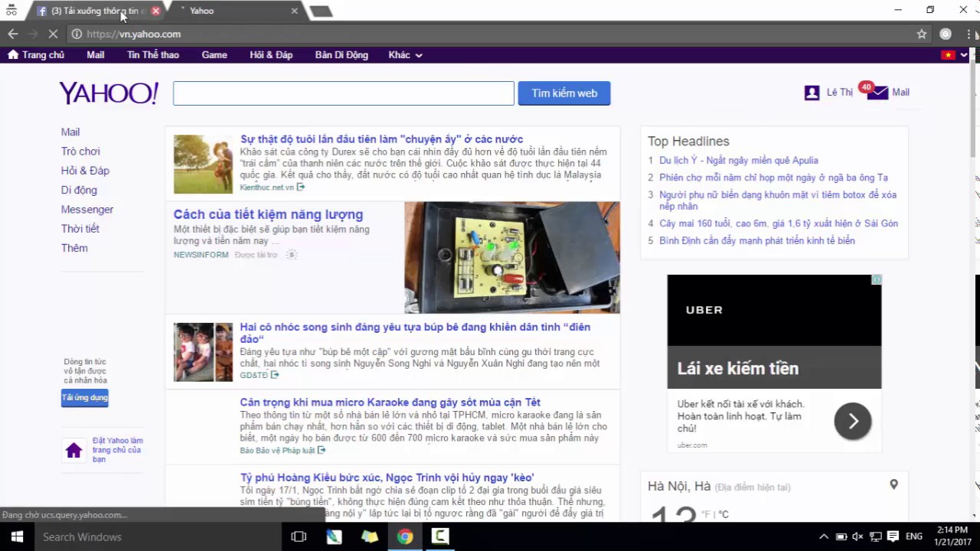This screenshot has width=980, height=551.
Task: Click the purple house set-homepage icon
Action: (x=73, y=451)
